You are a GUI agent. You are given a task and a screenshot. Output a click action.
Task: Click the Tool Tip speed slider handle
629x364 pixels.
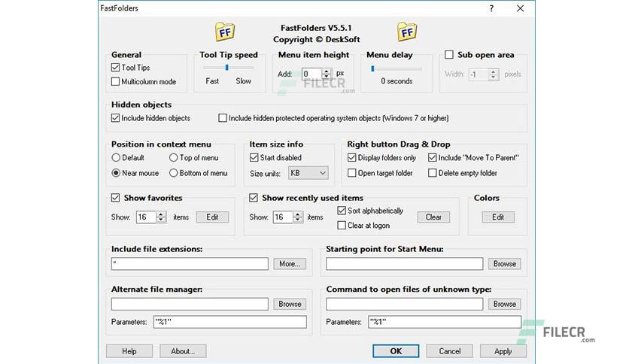click(227, 68)
